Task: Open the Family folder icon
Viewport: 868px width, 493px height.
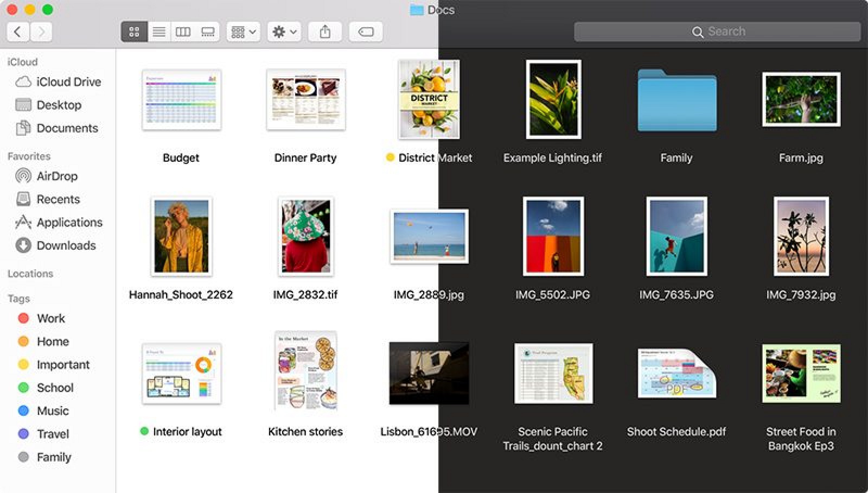Action: pyautogui.click(x=676, y=101)
